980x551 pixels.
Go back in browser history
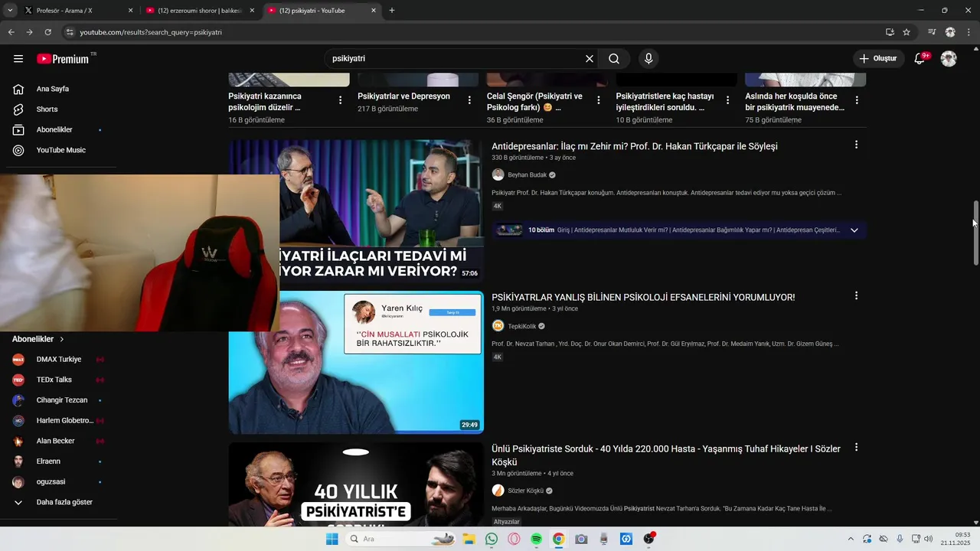(11, 32)
